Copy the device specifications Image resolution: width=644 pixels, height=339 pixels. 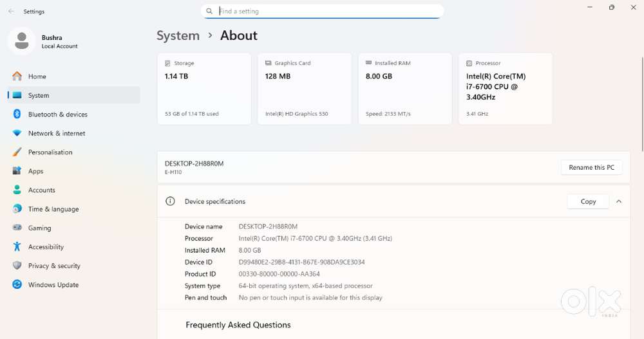tap(588, 201)
